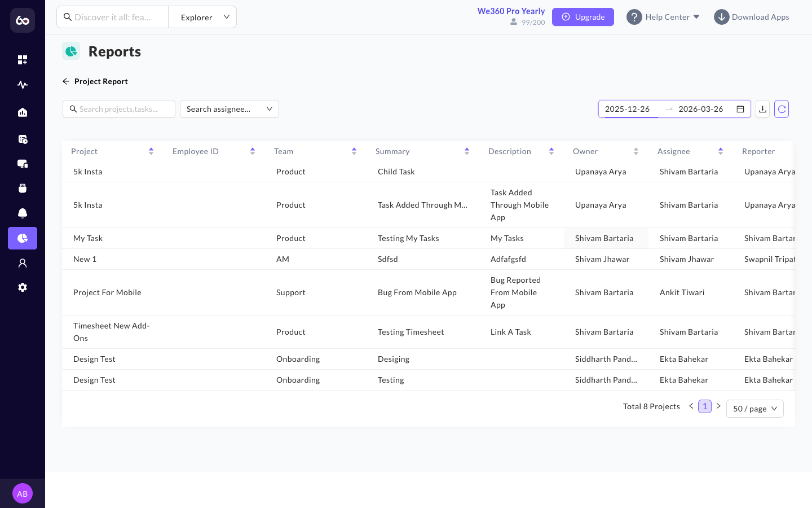Sort table by Project column
This screenshot has height=508, width=812.
(151, 151)
